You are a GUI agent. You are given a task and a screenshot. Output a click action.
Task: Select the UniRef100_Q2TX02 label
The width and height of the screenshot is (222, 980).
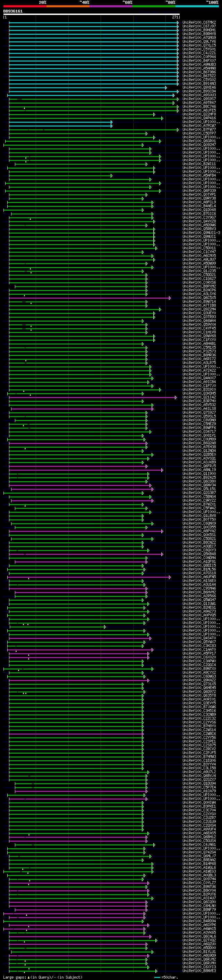point(199,940)
